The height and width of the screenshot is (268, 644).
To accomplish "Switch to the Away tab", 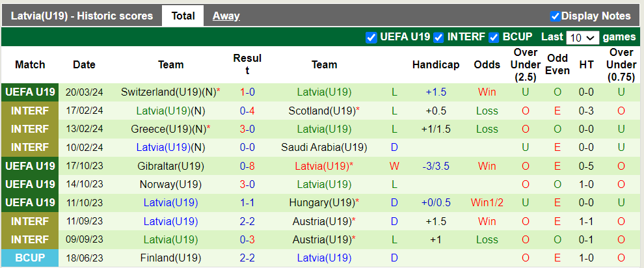I will [226, 16].
